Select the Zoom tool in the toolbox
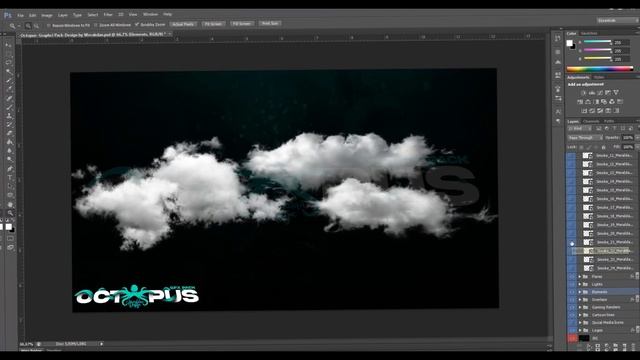Image resolution: width=640 pixels, height=360 pixels. 10,213
